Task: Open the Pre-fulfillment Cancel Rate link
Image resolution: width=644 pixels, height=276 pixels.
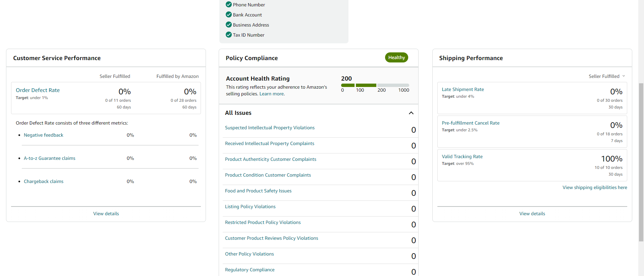Action: click(x=470, y=123)
